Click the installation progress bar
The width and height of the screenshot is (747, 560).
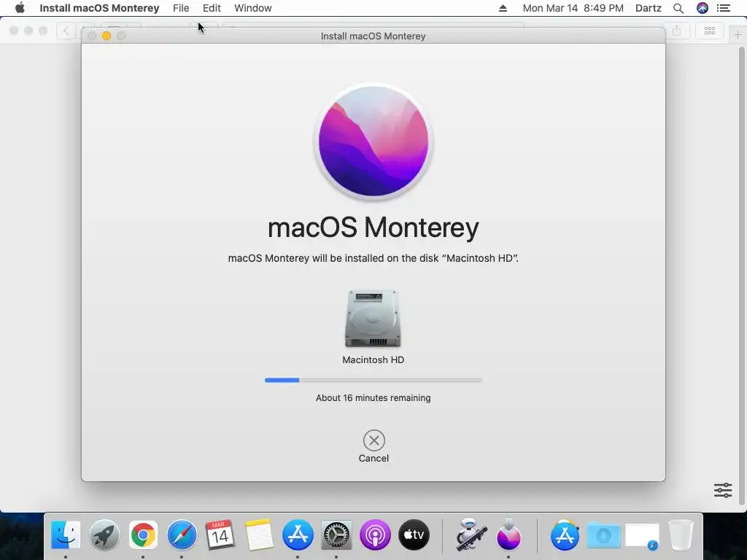coord(373,380)
